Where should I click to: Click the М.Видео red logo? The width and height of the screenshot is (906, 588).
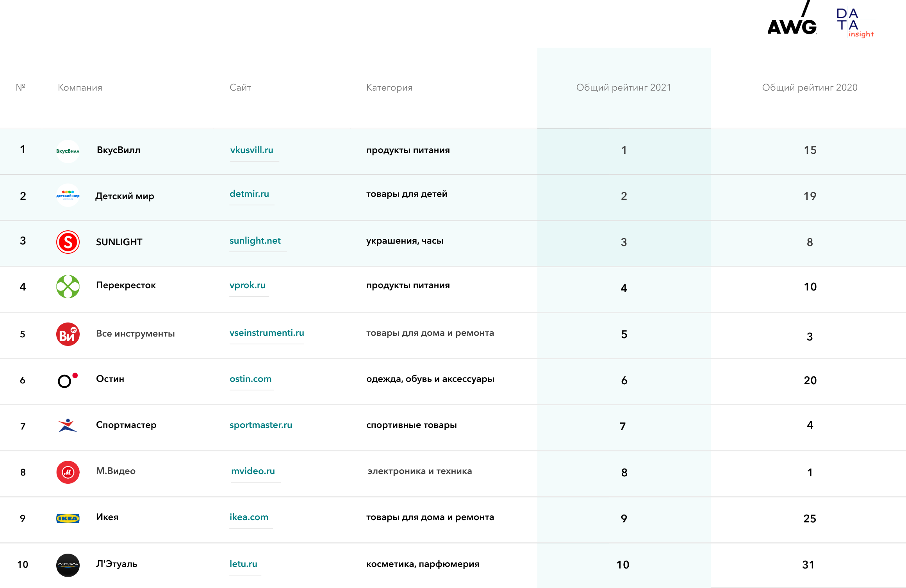[x=68, y=472]
